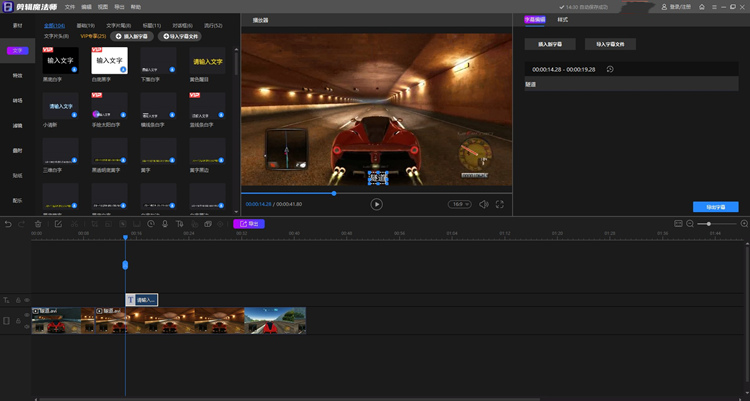Switch to the 样式 tab
This screenshot has width=750, height=401.
(562, 20)
